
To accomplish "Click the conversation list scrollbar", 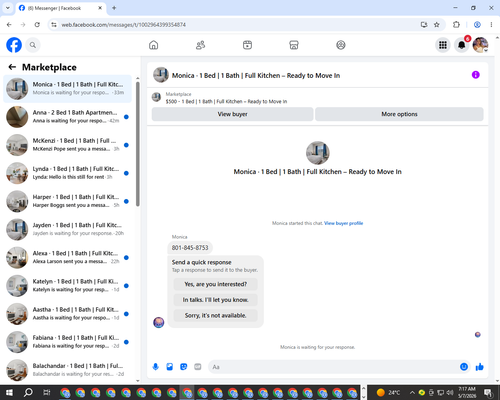I will coord(138,143).
